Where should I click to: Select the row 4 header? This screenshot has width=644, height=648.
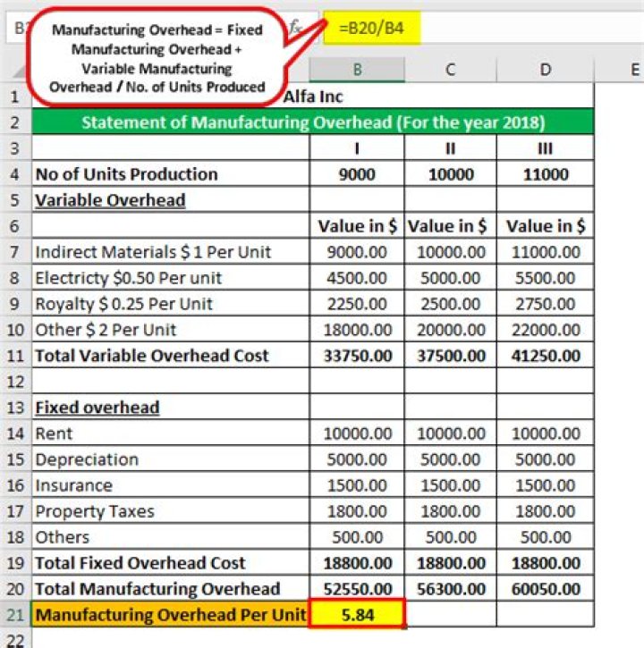[x=15, y=174]
